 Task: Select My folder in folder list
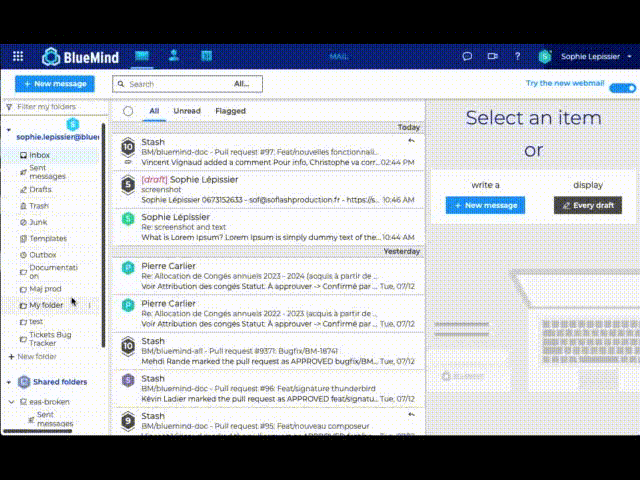[46, 305]
